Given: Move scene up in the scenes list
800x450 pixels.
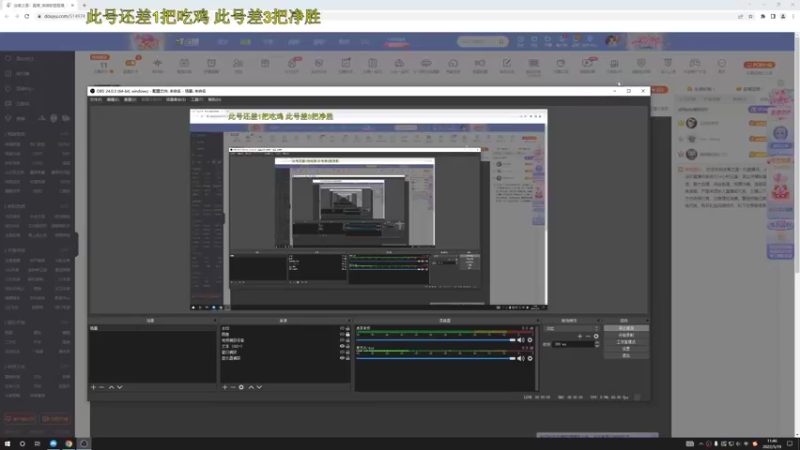Looking at the screenshot, I should click(111, 387).
